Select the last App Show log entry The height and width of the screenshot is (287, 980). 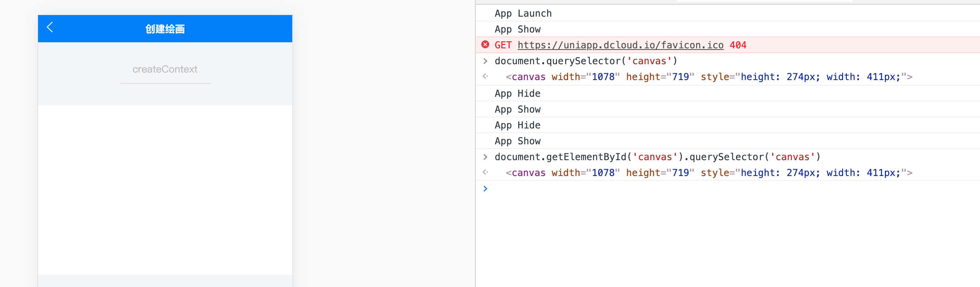click(517, 141)
